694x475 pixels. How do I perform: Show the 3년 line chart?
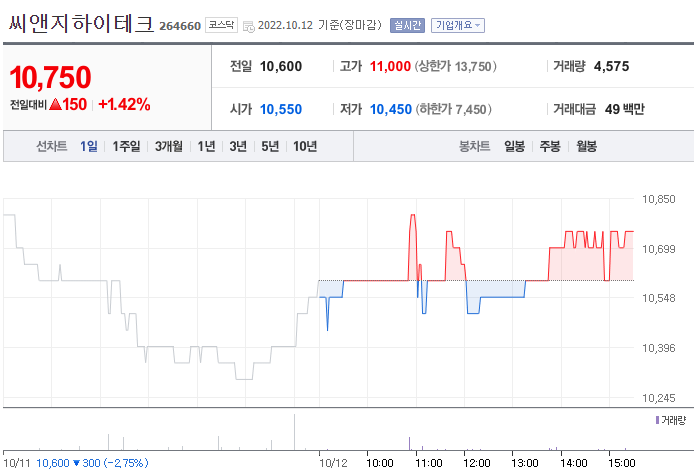(238, 146)
